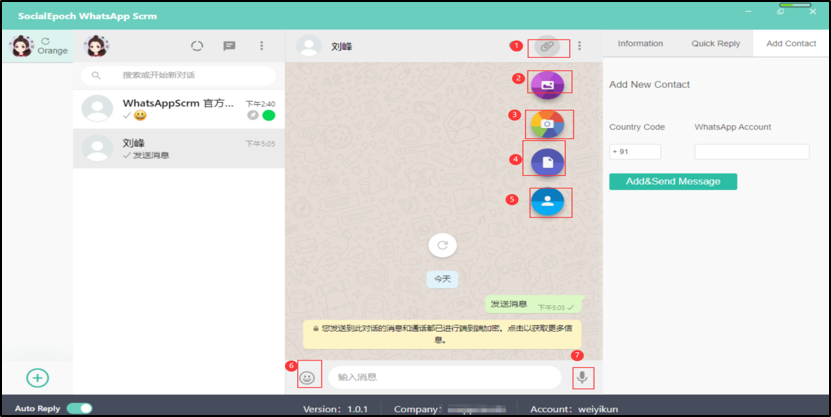Focus the message input box
This screenshot has height=417, width=831.
point(445,377)
